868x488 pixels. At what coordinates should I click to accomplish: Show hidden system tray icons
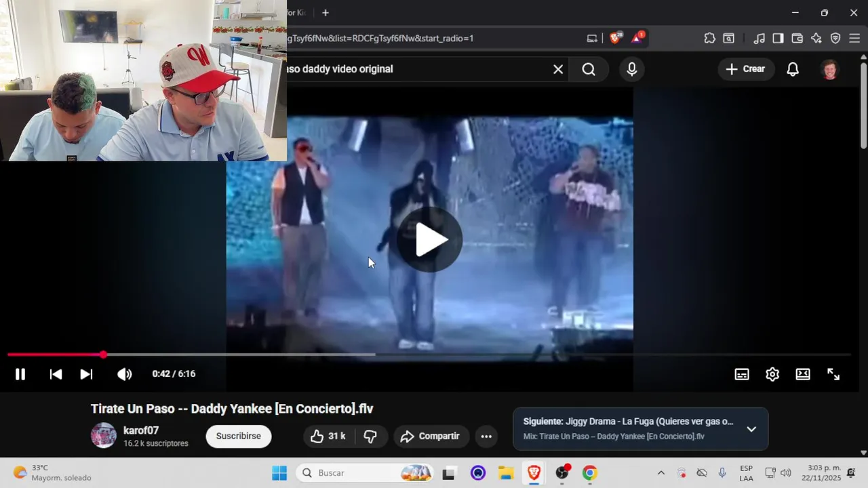[x=661, y=473]
